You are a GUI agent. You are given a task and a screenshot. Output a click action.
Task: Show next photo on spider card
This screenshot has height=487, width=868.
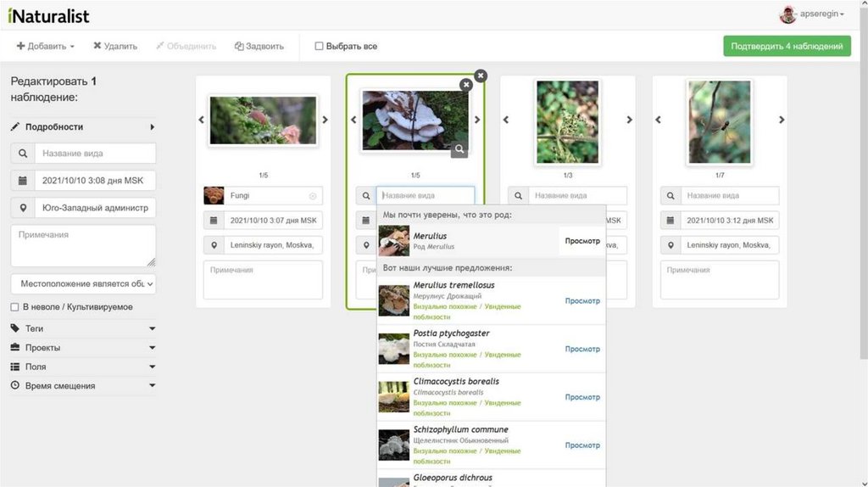pos(782,120)
